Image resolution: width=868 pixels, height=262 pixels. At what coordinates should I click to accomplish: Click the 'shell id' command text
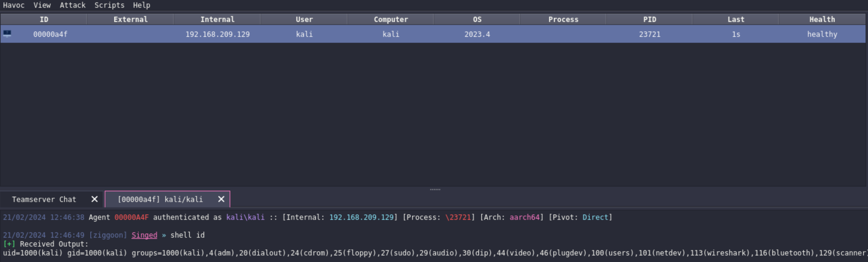[x=187, y=235]
